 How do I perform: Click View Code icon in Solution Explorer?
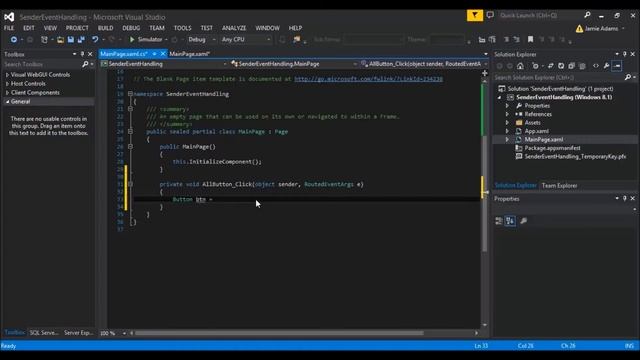pyautogui.click(x=596, y=66)
